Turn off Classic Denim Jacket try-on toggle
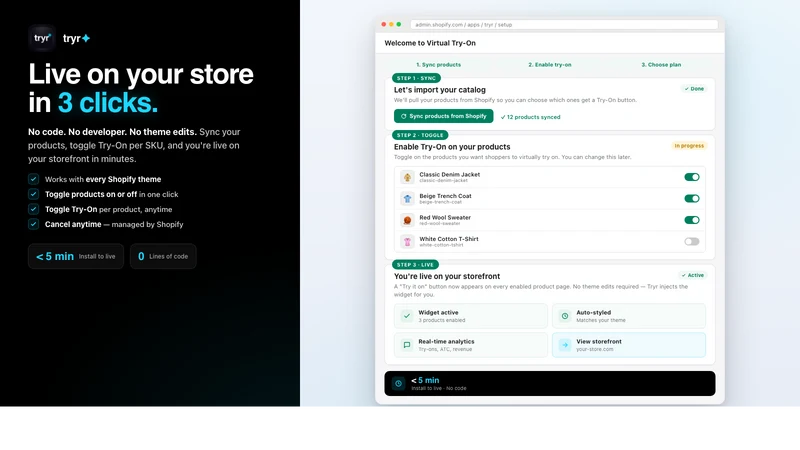The width and height of the screenshot is (800, 450). pos(692,177)
